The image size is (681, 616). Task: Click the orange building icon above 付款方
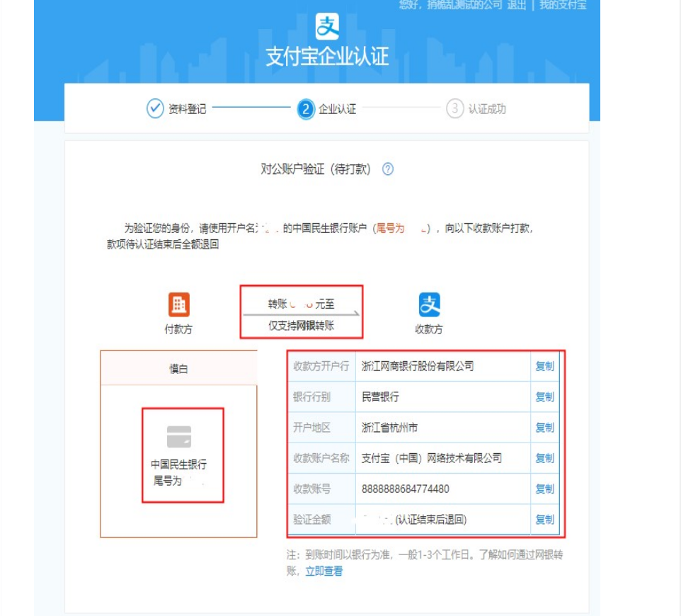(179, 304)
